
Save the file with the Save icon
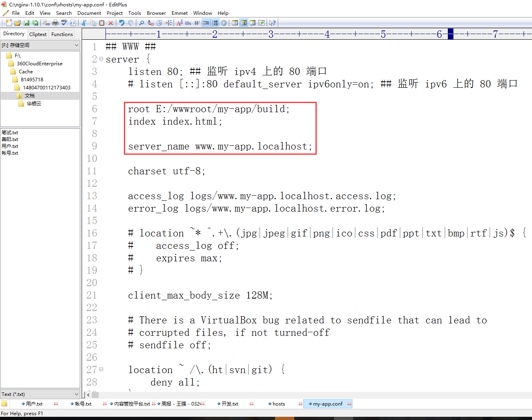point(26,23)
